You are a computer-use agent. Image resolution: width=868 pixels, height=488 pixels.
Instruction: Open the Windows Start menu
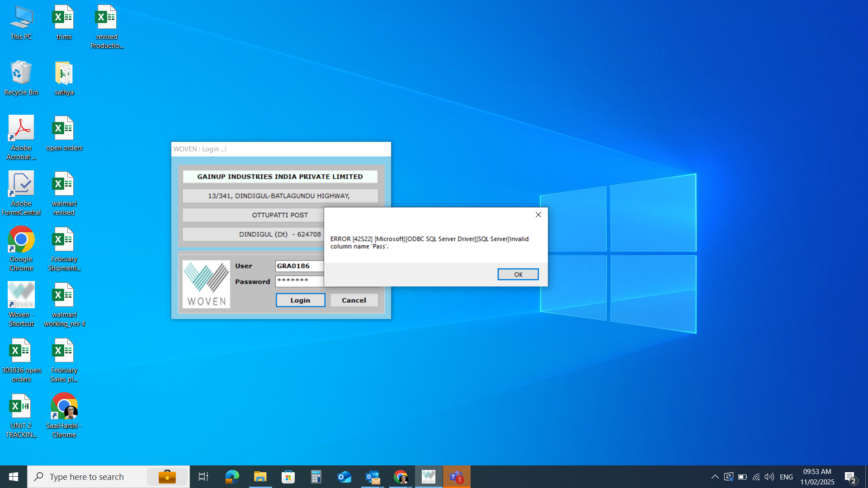point(14,477)
